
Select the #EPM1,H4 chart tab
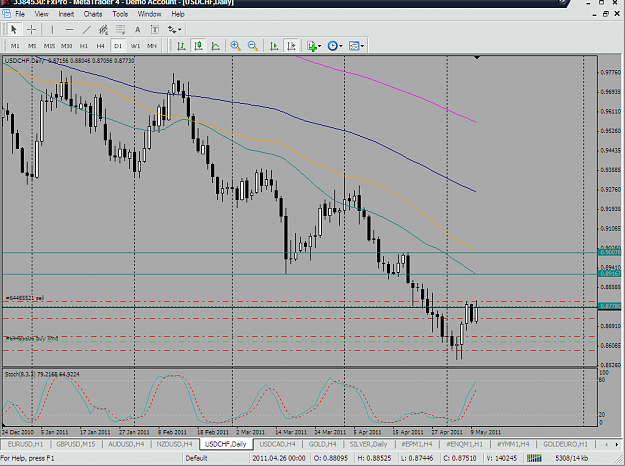point(417,444)
